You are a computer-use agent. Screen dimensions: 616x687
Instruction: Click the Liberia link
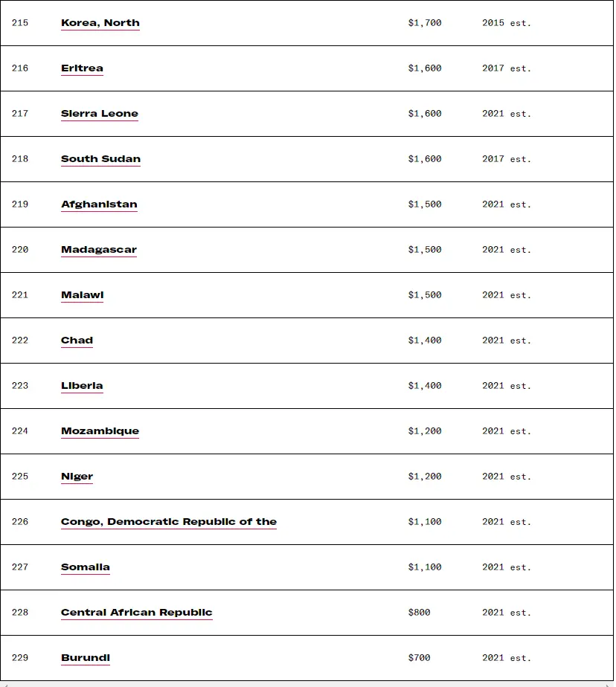[82, 386]
